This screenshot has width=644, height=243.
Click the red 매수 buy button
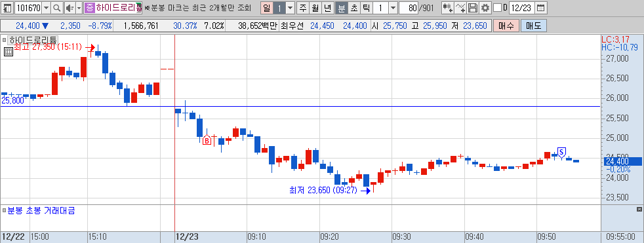click(506, 26)
